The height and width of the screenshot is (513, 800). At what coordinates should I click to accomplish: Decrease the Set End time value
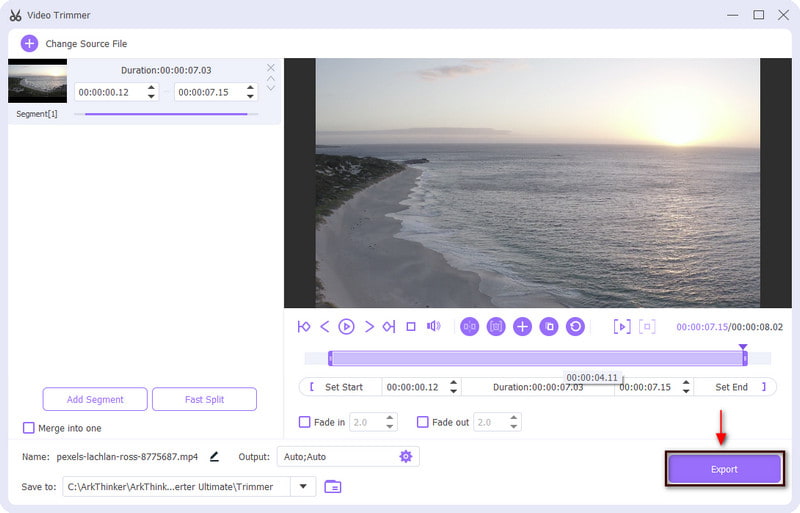coord(686,392)
